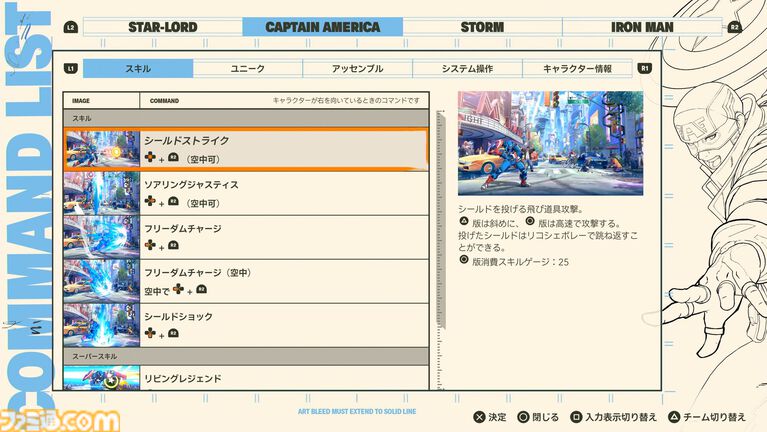Click the IMAGE column header
This screenshot has width=767, height=432.
(81, 101)
